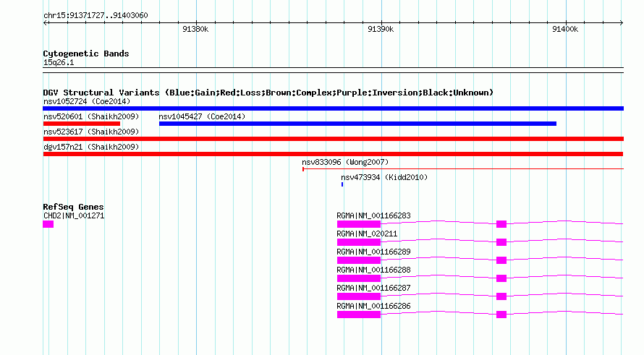
Task: Click the 91390k ruler position label
Action: point(381,29)
